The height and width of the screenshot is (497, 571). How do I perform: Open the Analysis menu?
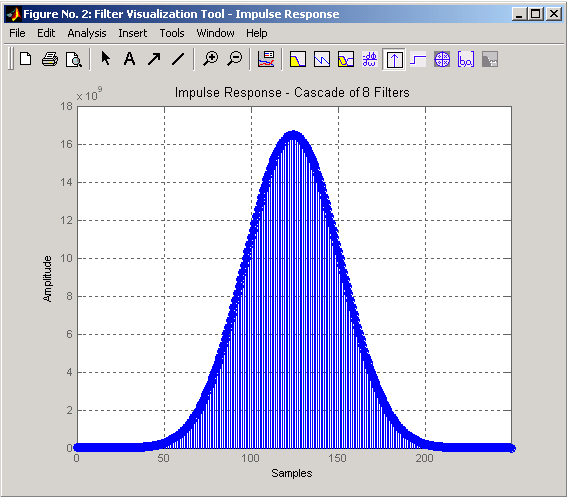(x=87, y=33)
